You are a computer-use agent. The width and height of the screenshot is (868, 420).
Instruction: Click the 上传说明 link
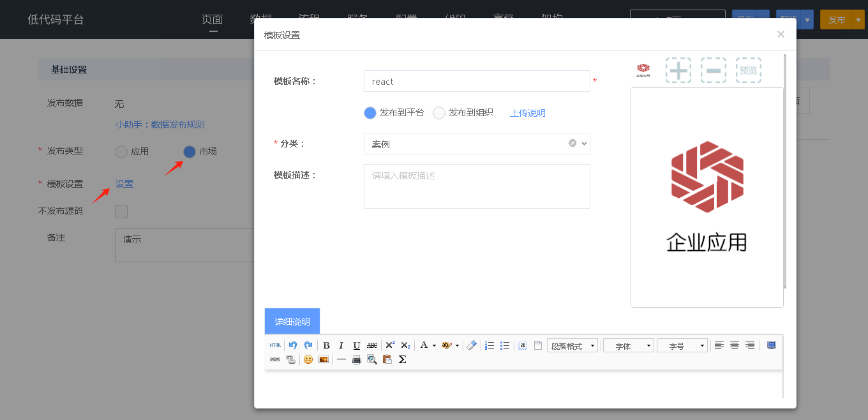(x=528, y=113)
